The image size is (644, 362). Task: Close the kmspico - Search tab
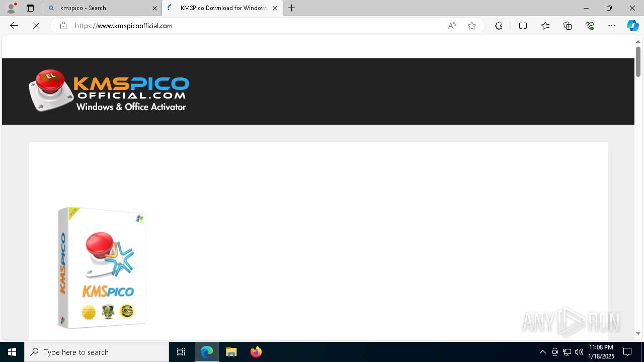(154, 8)
